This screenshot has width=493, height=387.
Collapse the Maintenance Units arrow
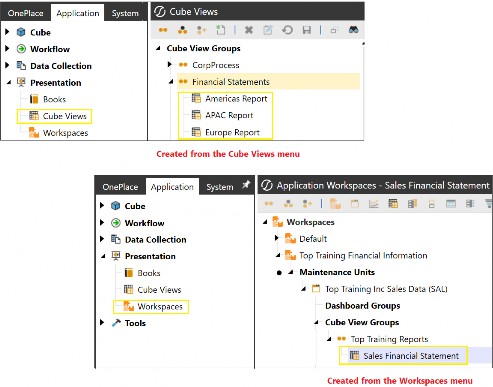tap(291, 272)
